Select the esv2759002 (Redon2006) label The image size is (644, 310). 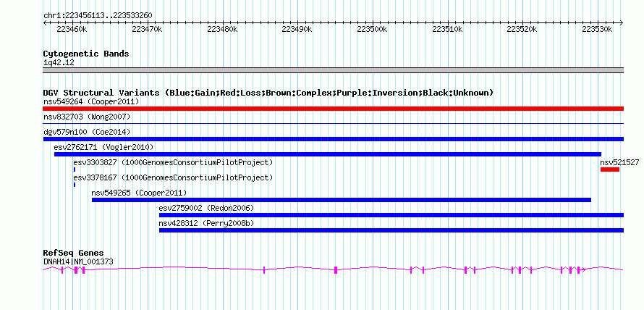[x=207, y=208]
